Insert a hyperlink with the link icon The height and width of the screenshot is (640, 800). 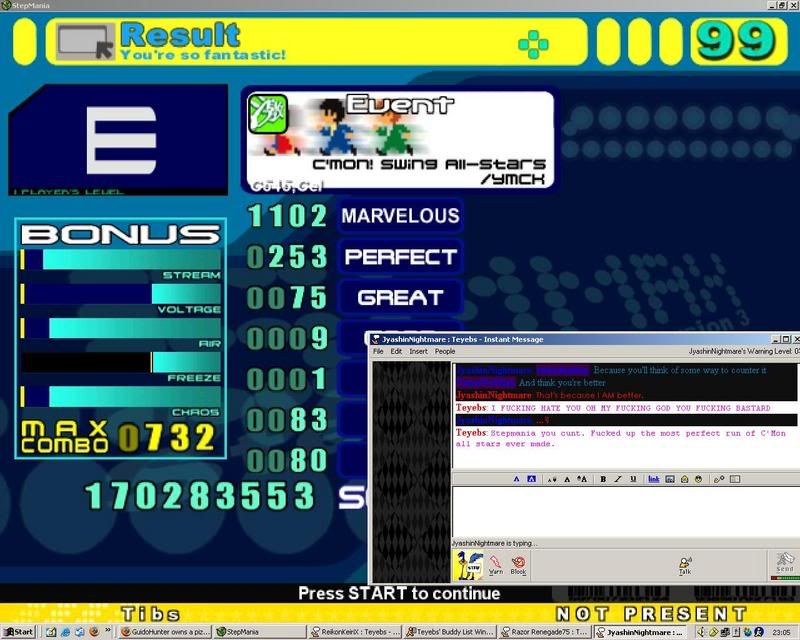653,480
